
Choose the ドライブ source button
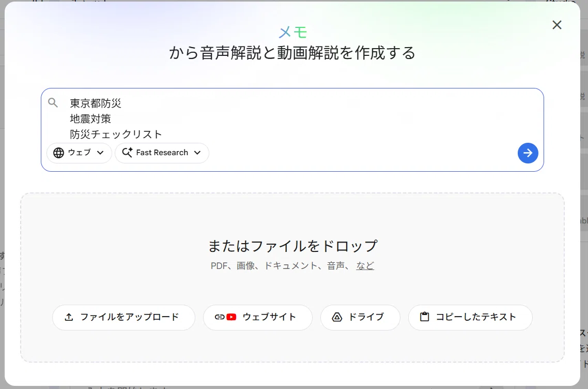360,317
